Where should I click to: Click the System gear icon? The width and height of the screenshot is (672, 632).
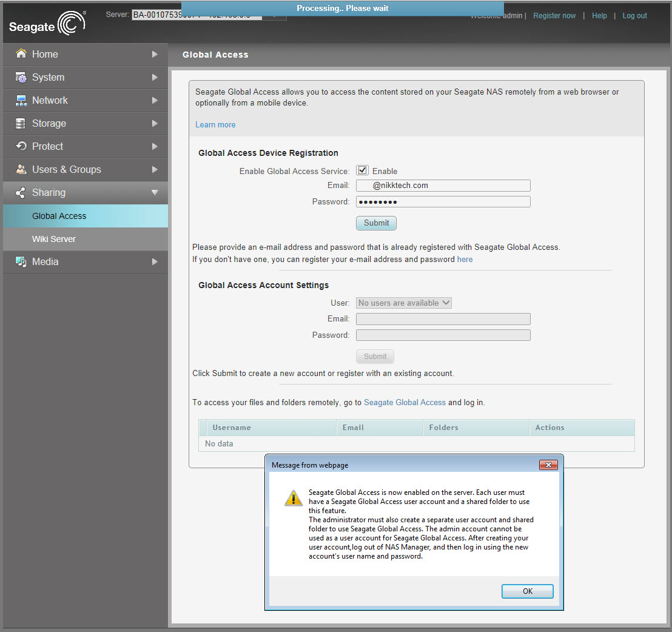click(21, 77)
